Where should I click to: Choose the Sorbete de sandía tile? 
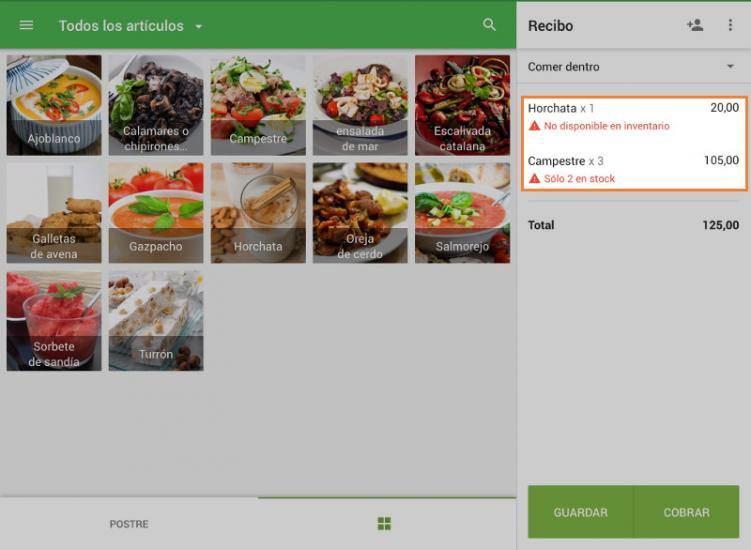coord(54,321)
